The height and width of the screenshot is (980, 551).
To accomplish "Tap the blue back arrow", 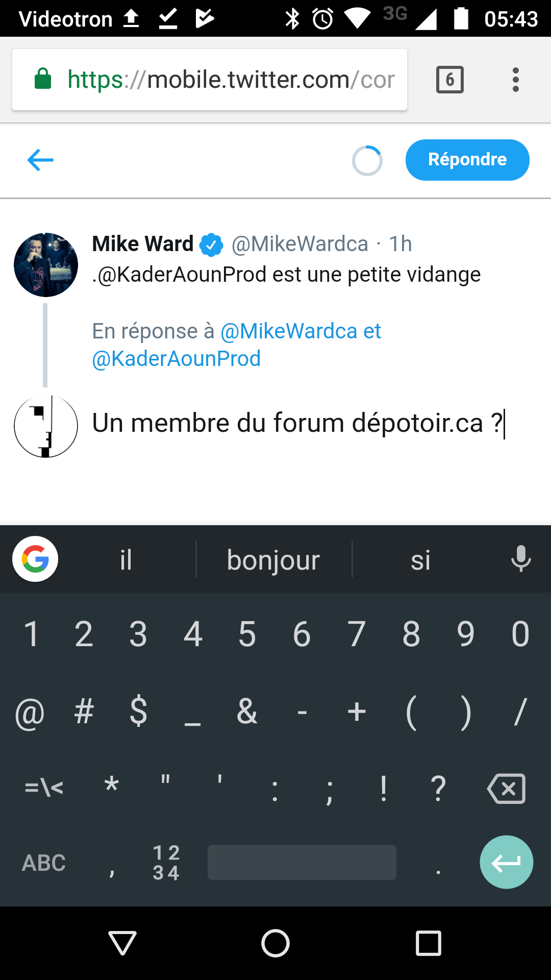I will click(40, 160).
